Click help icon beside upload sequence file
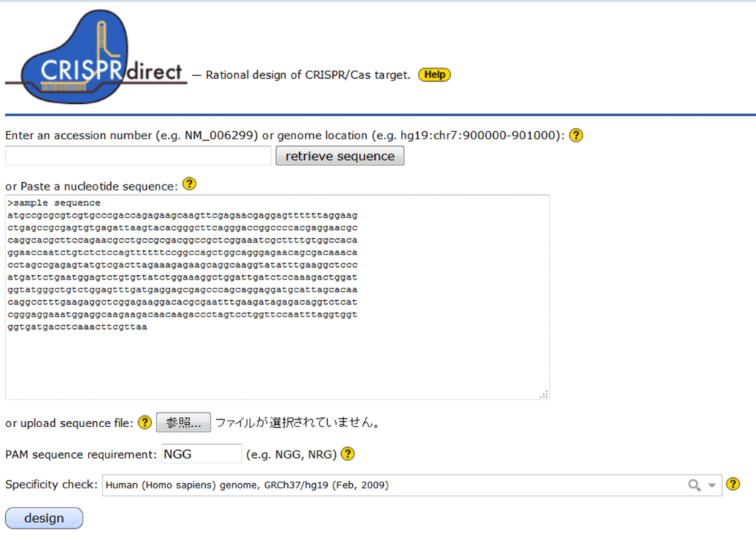This screenshot has height=540, width=756. click(145, 423)
